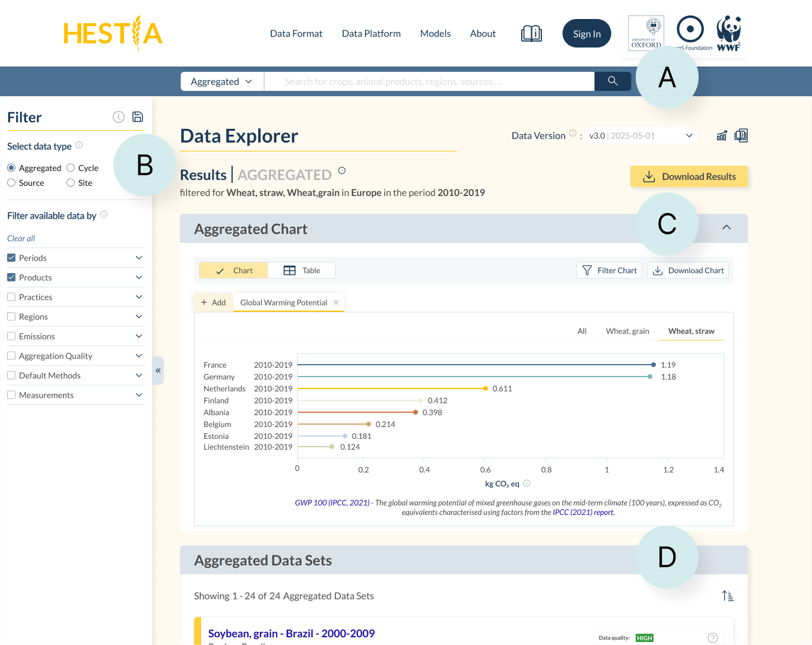Open filter history clock icon
The width and height of the screenshot is (812, 645).
(119, 117)
